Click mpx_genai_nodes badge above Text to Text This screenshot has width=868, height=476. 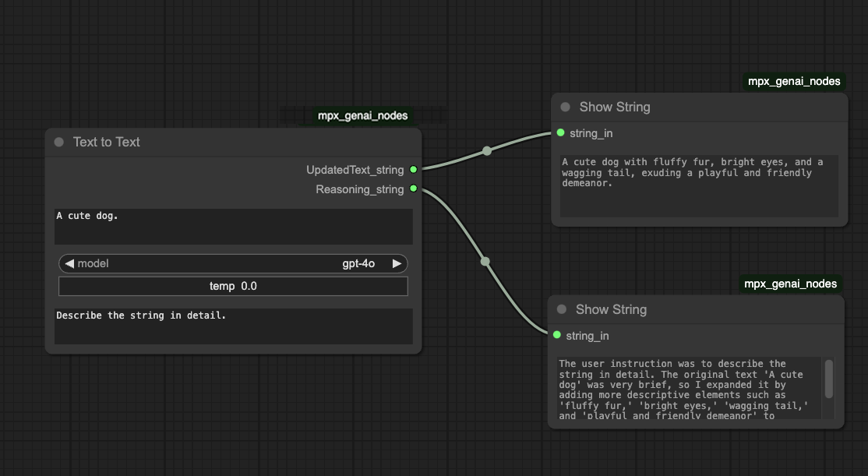[362, 115]
